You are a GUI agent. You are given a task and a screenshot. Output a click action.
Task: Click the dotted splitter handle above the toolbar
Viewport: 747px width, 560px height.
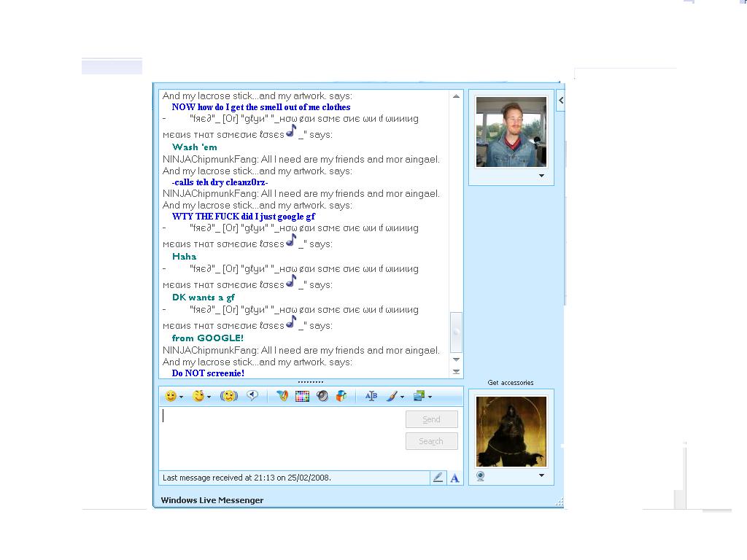[x=311, y=382]
